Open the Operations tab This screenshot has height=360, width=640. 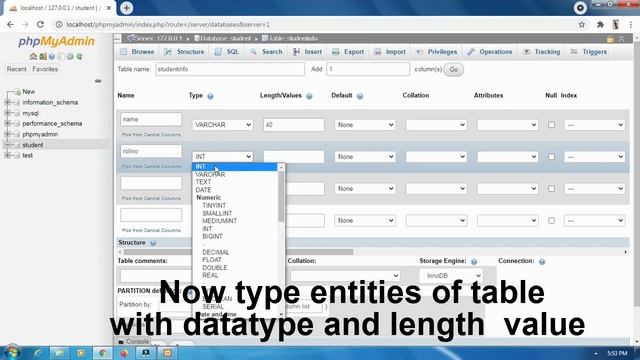click(x=490, y=52)
